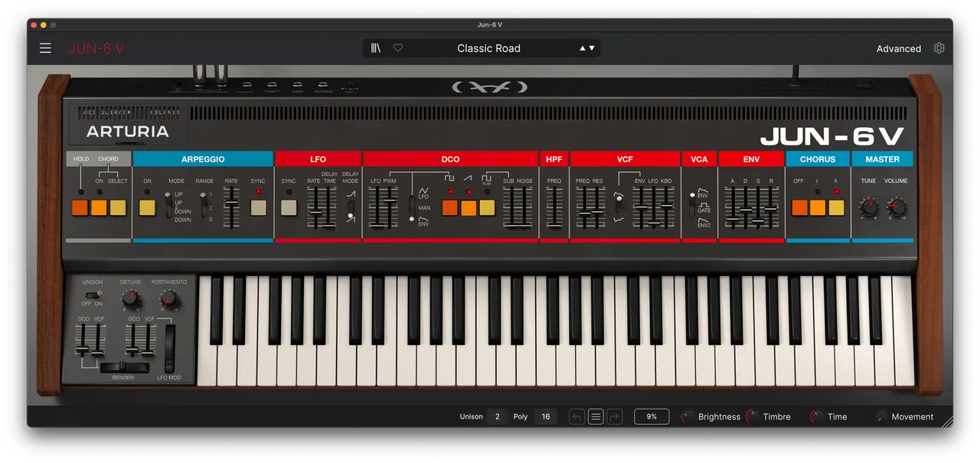Click the Timbre macro knob
The width and height of the screenshot is (980, 463).
[753, 417]
